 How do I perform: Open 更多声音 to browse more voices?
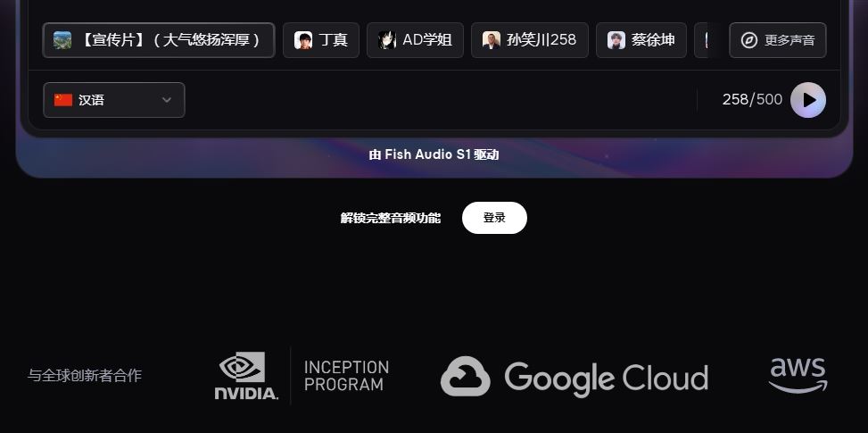click(778, 40)
